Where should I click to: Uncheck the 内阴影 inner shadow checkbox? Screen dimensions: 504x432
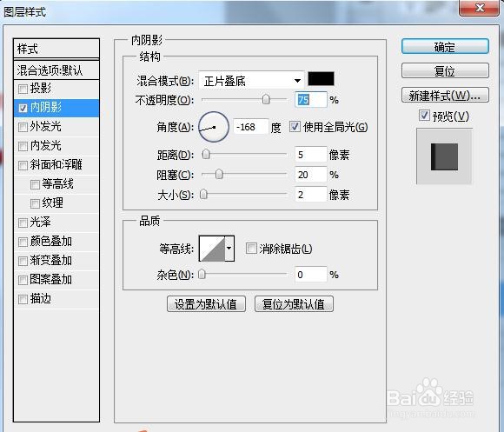(23, 108)
